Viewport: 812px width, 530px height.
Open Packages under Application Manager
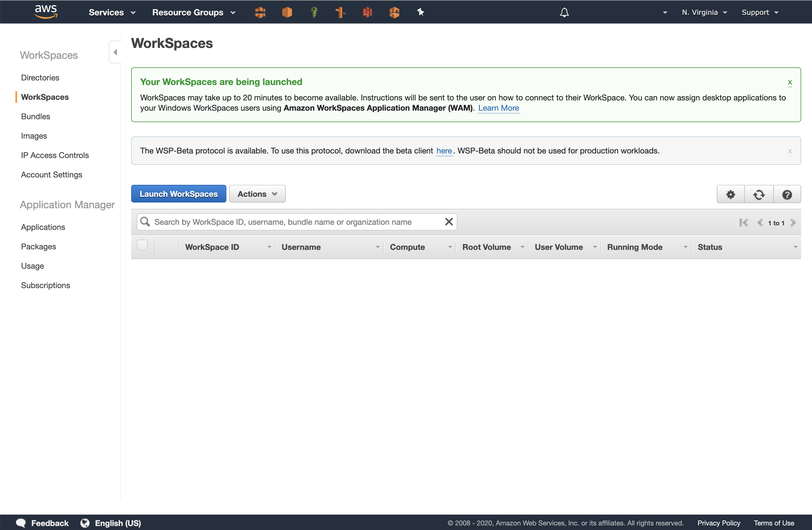pyautogui.click(x=38, y=246)
